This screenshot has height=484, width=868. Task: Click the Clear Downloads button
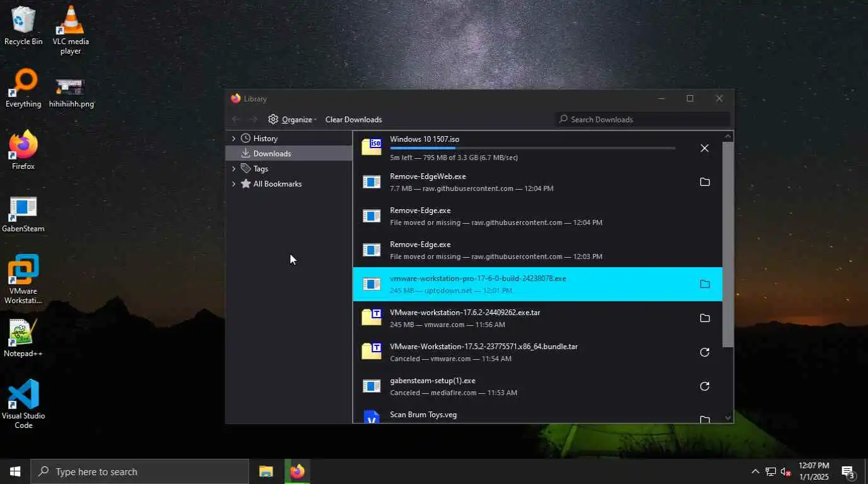coord(353,119)
